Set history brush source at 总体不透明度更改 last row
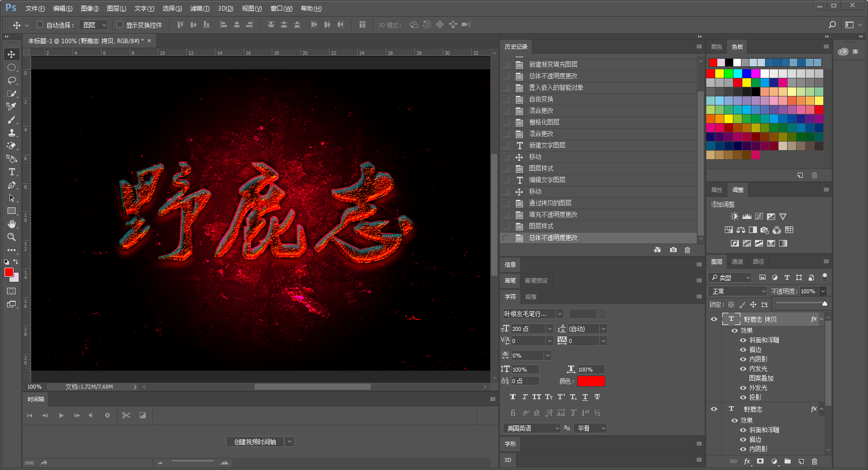 (506, 238)
